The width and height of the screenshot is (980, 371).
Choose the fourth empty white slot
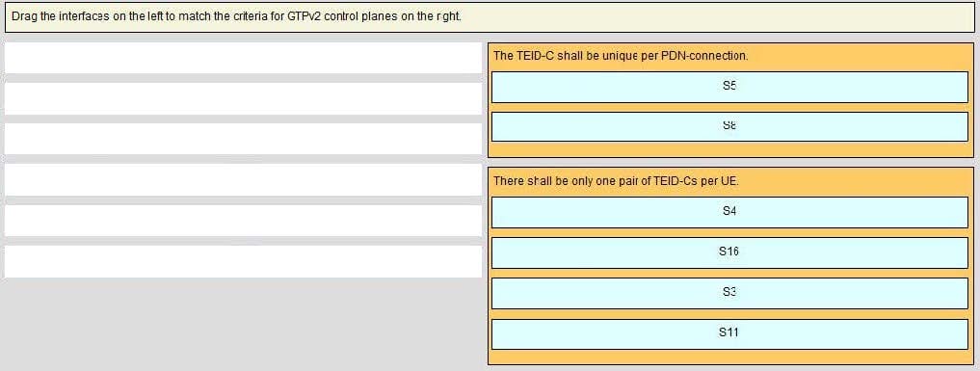coord(243,180)
